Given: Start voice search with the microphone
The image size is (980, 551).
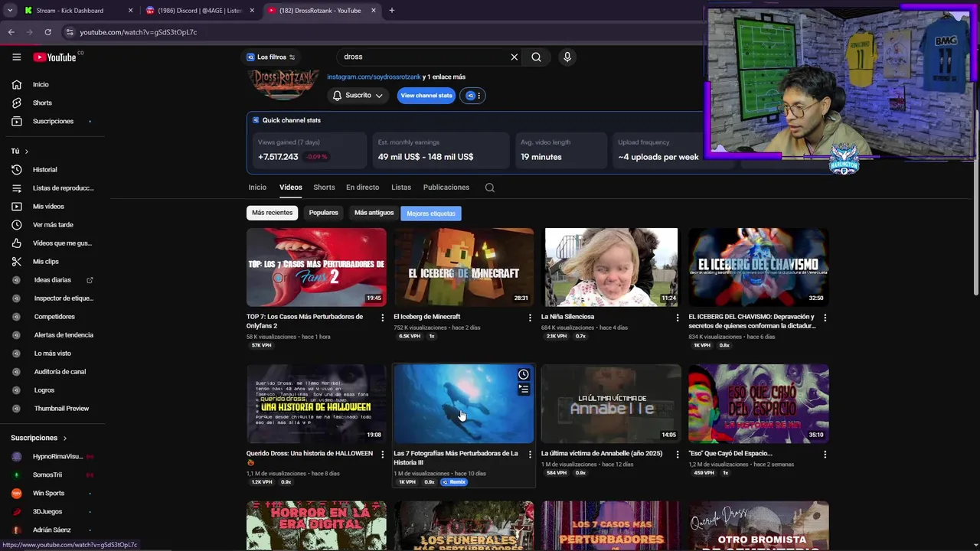Looking at the screenshot, I should coord(567,57).
